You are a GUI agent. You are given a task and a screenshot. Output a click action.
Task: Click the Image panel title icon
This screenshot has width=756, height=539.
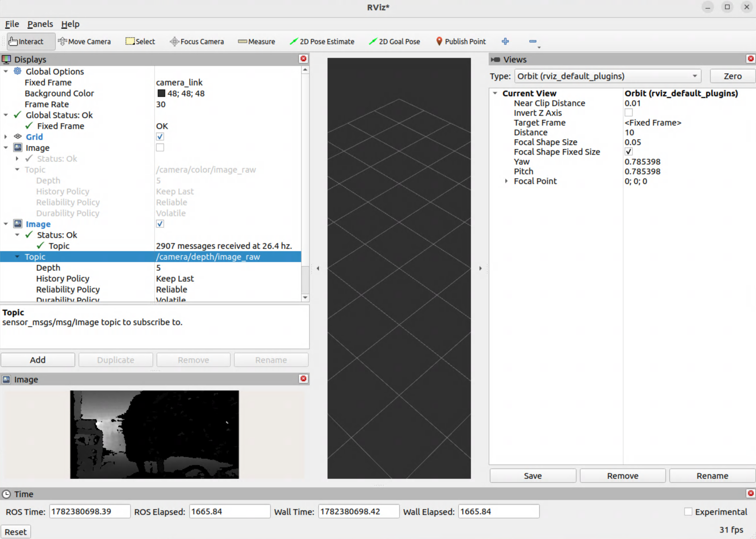6,379
